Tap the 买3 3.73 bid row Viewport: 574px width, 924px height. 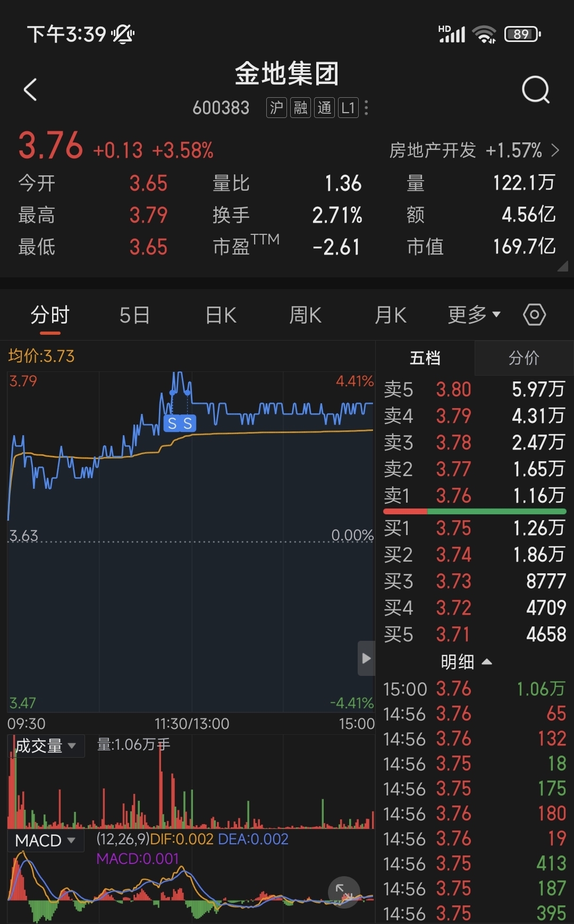[x=475, y=581]
